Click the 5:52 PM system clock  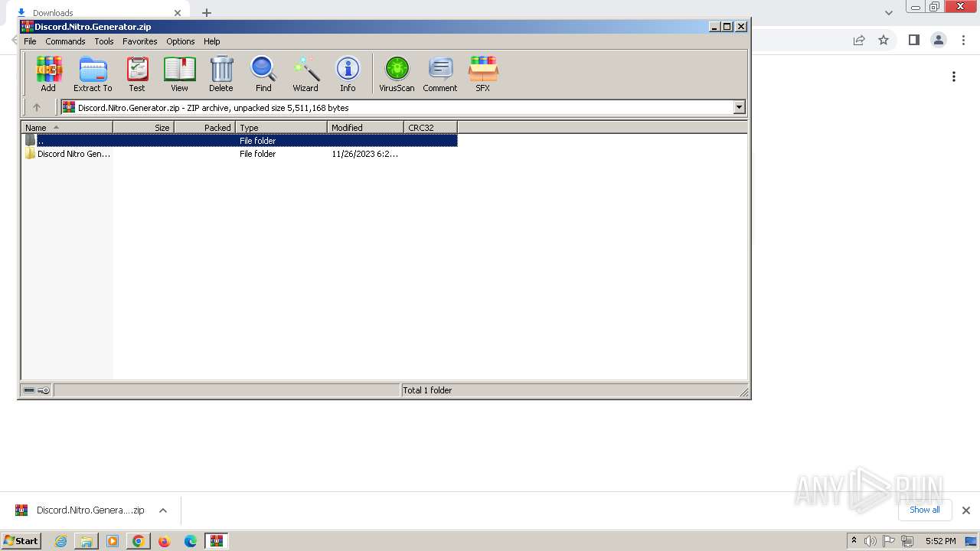click(x=940, y=541)
